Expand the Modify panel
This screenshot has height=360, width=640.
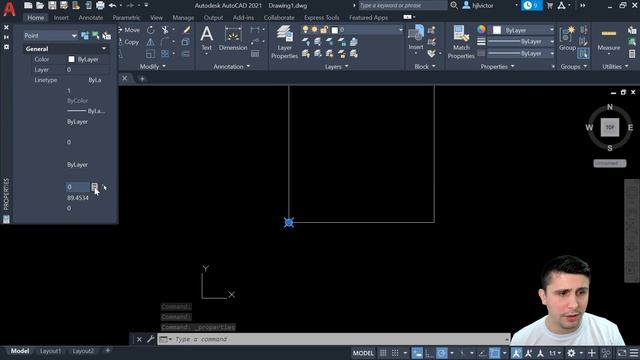click(x=153, y=67)
